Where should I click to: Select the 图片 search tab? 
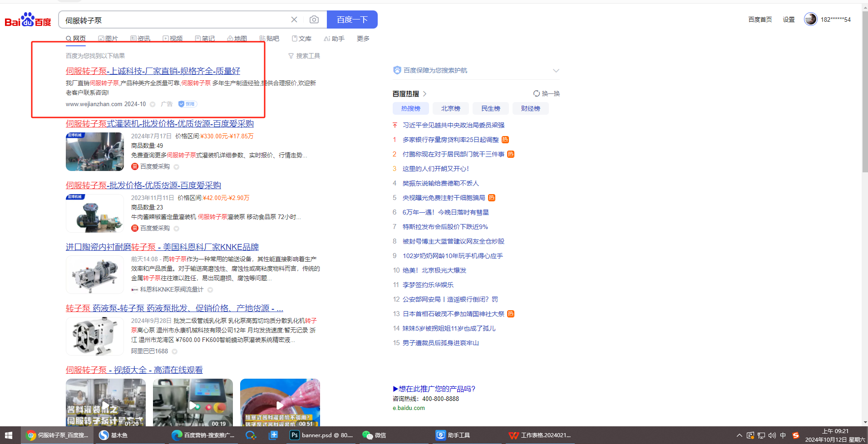pos(108,39)
